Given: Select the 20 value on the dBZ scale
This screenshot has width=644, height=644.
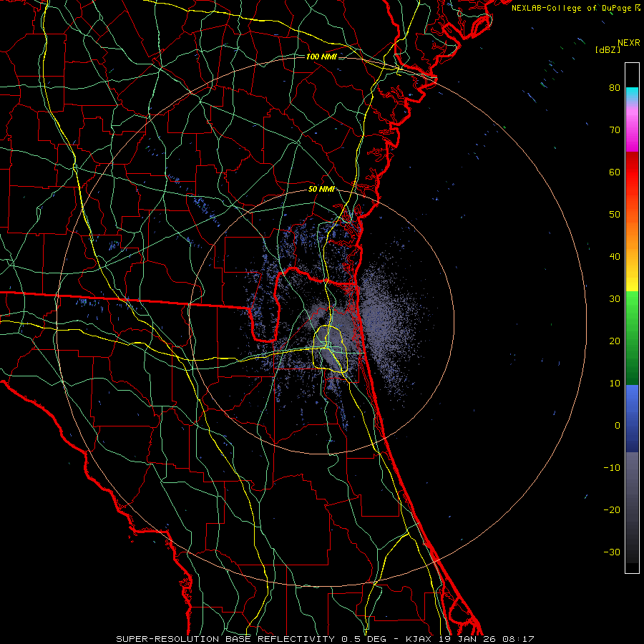Looking at the screenshot, I should pos(615,341).
